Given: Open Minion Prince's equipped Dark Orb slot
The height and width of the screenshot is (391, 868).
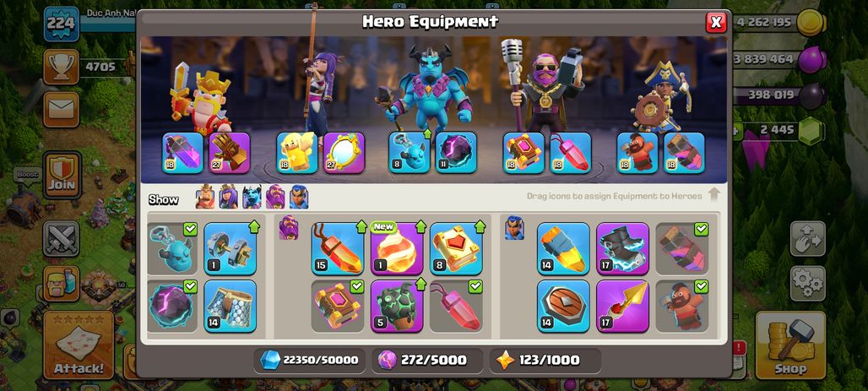Looking at the screenshot, I should coord(456,152).
